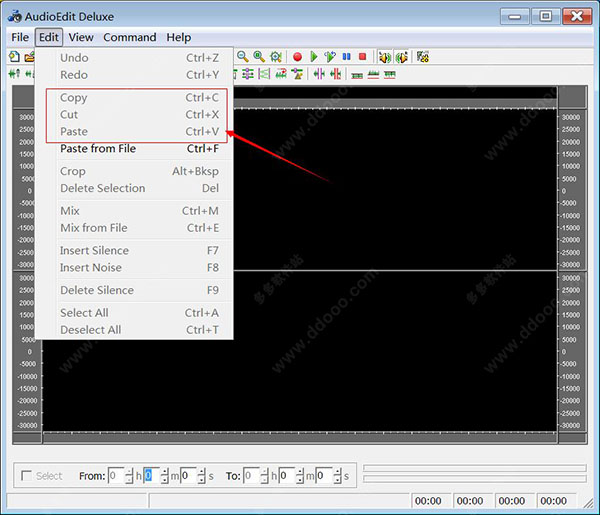Screen dimensions: 600x515
Task: Click the Play Loop icon
Action: [330, 57]
